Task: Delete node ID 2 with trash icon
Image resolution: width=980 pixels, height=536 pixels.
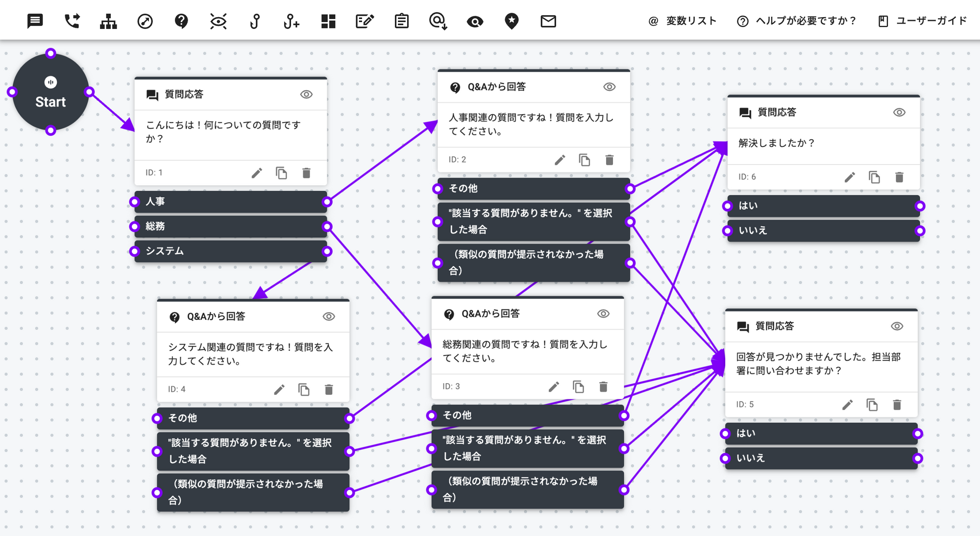Action: (609, 160)
